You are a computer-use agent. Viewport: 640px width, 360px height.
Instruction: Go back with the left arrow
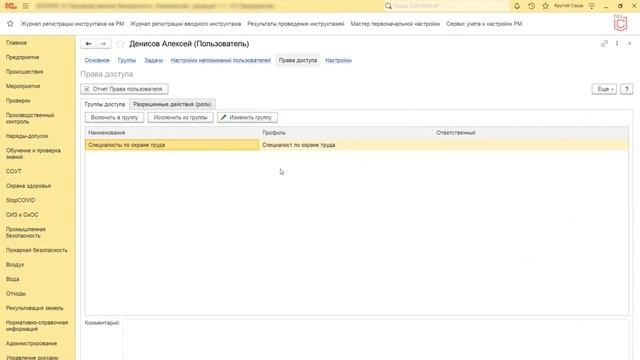[x=89, y=44]
